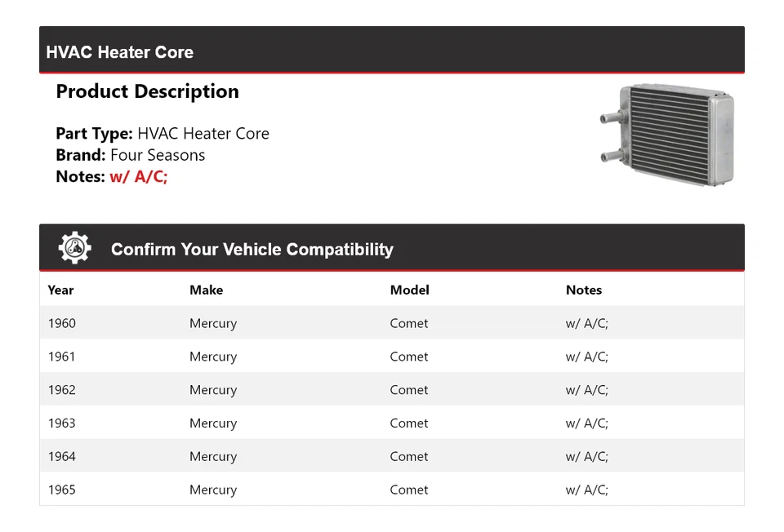Select the 1962 year cell
Image resolution: width=784 pixels, height=532 pixels.
tap(62, 390)
